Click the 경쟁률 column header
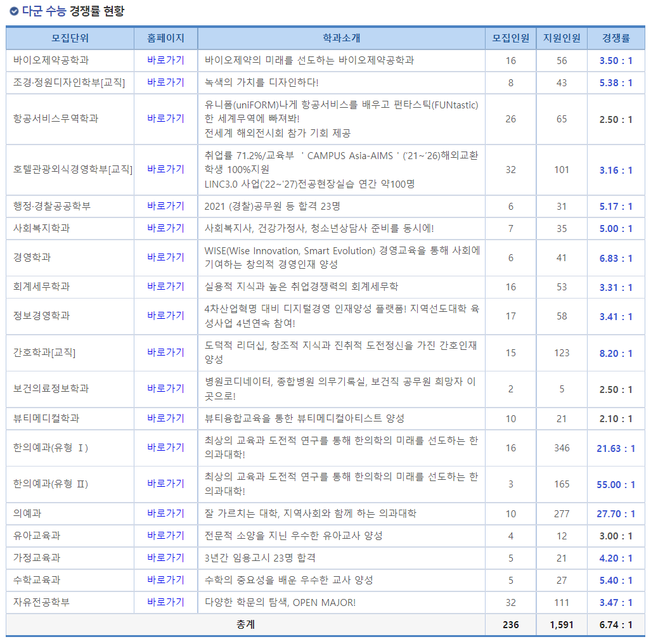Viewport: 651px width, 644px height. pyautogui.click(x=616, y=39)
